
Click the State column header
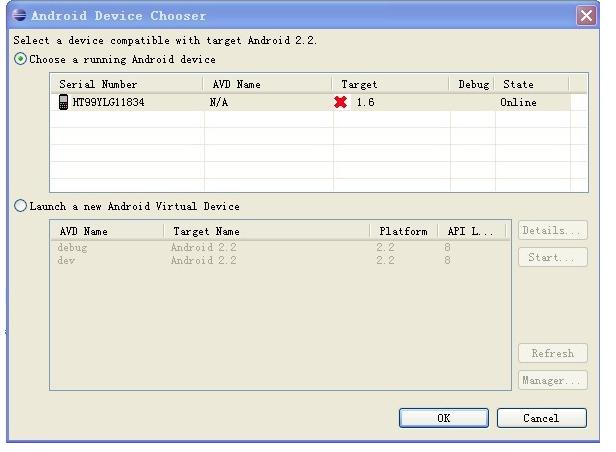(532, 84)
